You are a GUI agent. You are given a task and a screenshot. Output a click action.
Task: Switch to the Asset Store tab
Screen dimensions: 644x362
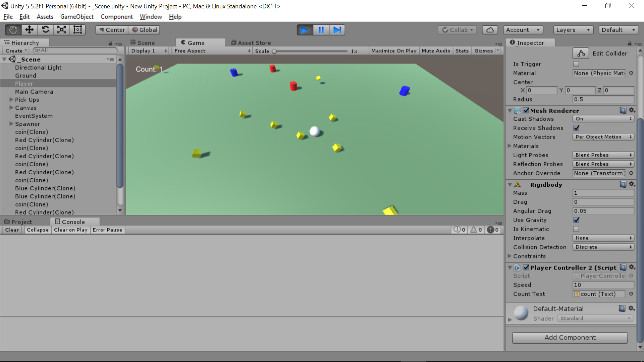[251, 43]
